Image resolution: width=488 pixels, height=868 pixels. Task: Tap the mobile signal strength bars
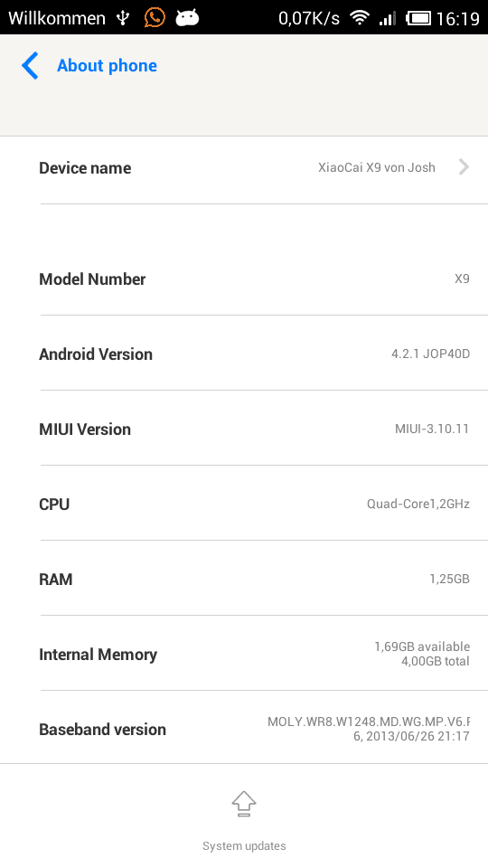point(388,19)
